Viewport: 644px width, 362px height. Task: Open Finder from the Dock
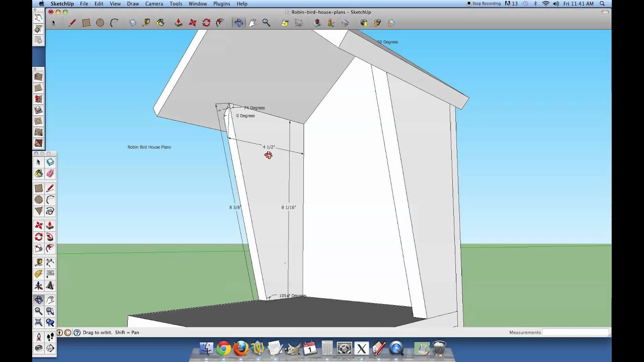[x=206, y=348]
